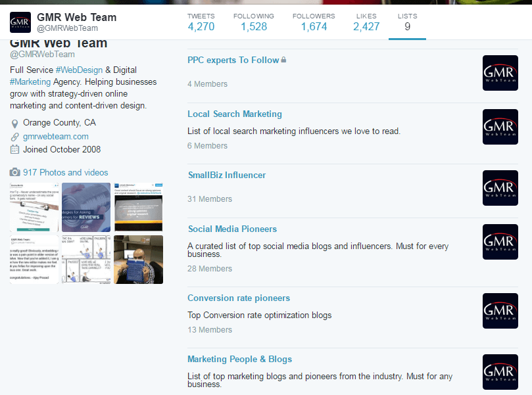Open the Social Media Pioneers list
Viewport: 532px width, 395px height.
click(x=232, y=229)
